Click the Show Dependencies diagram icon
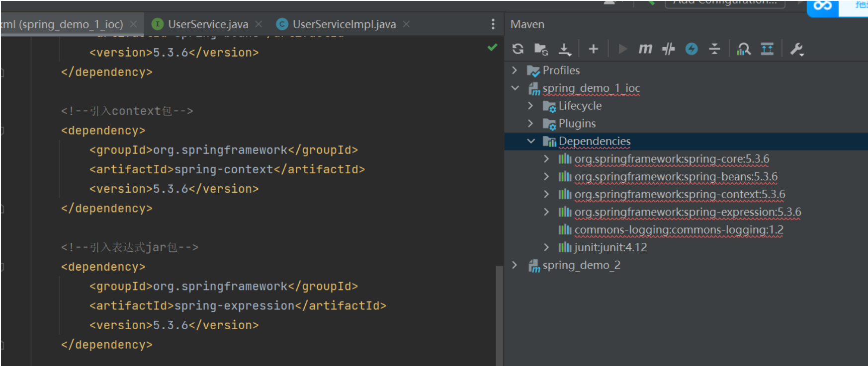This screenshot has height=366, width=868. pyautogui.click(x=744, y=49)
